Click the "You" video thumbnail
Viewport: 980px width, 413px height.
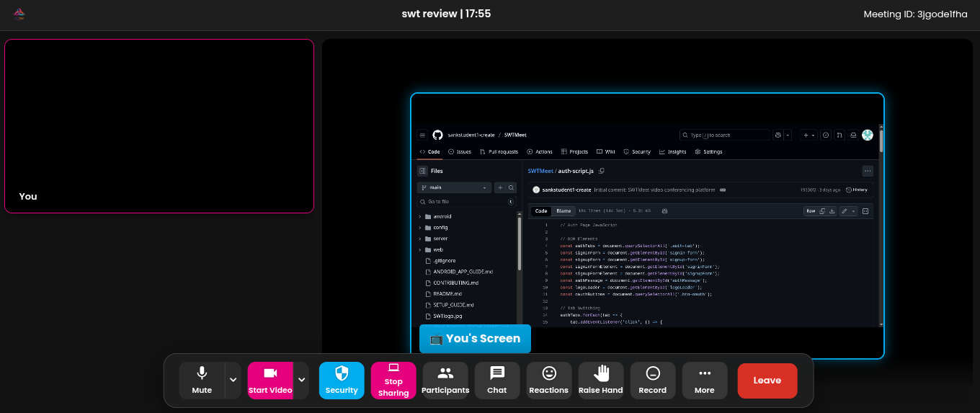click(159, 126)
